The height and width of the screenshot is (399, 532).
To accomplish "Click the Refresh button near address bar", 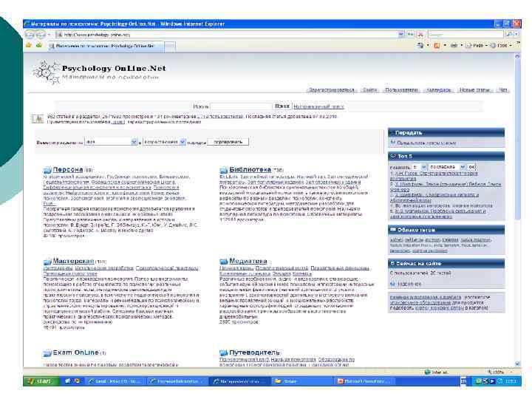I will point(411,34).
